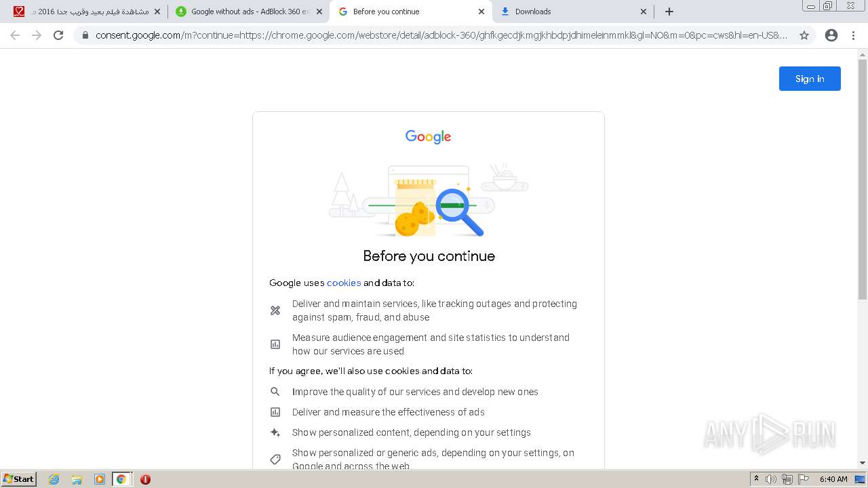This screenshot has width=868, height=488.
Task: Close the Downloads tab
Action: pos(644,12)
